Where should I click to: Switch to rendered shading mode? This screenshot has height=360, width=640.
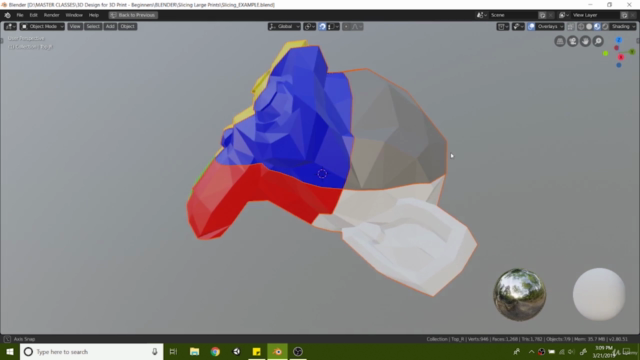click(605, 27)
